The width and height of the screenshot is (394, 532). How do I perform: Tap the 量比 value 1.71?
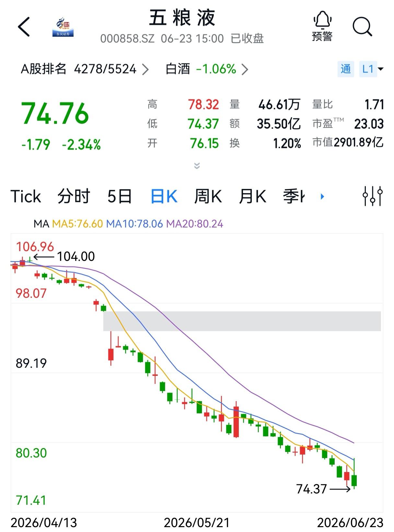[374, 105]
